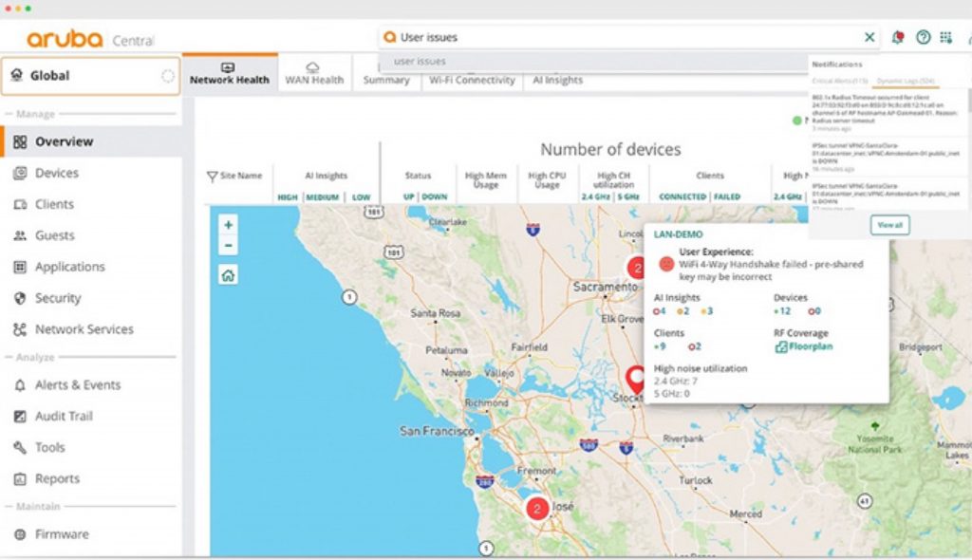
Task: Filter by Site Name funnel icon
Action: click(x=212, y=177)
